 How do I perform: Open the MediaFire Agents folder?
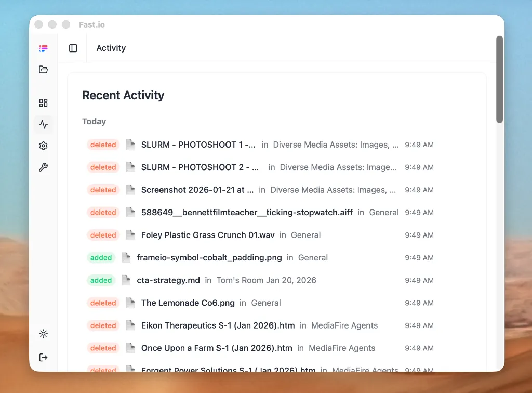pos(344,325)
